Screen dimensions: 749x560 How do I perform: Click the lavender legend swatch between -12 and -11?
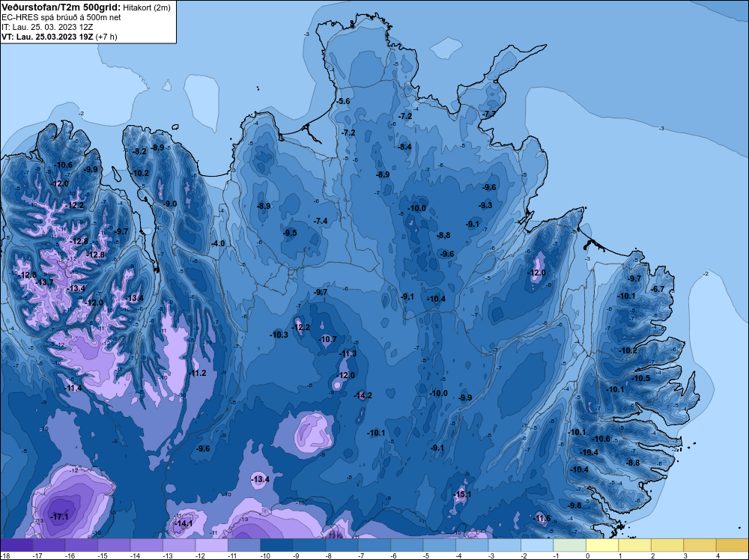click(x=212, y=545)
